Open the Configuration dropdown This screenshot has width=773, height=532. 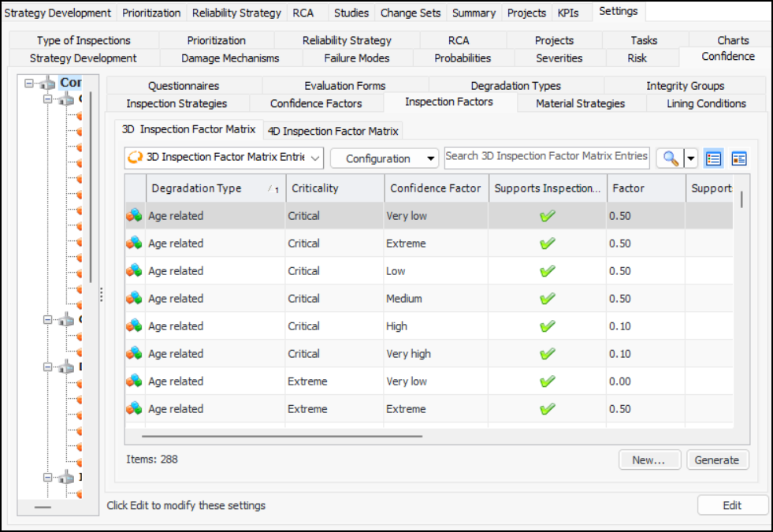[x=385, y=158]
